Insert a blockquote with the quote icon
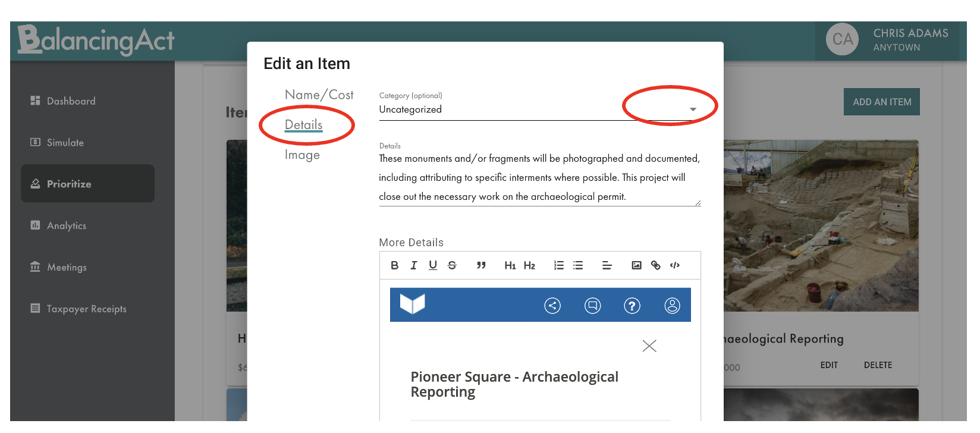 tap(481, 265)
